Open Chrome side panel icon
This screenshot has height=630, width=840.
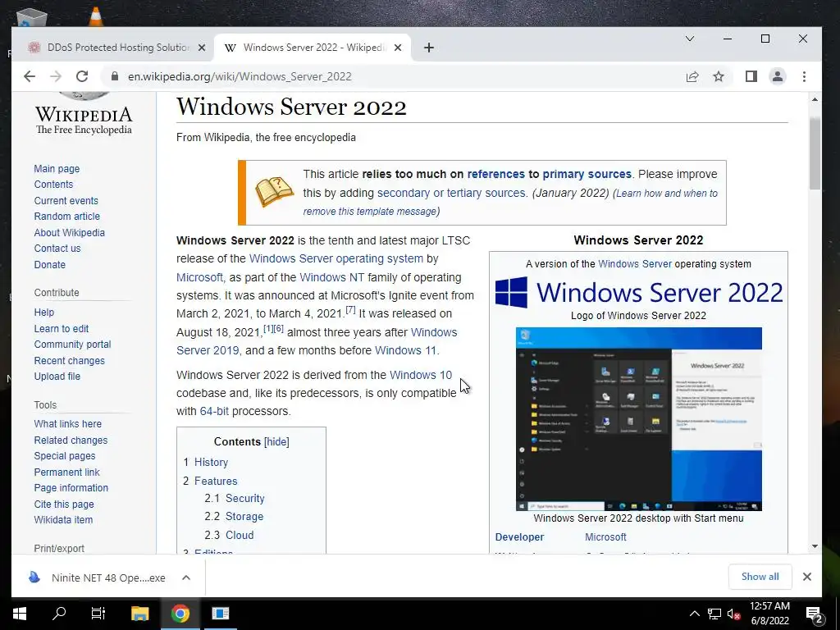click(x=751, y=76)
